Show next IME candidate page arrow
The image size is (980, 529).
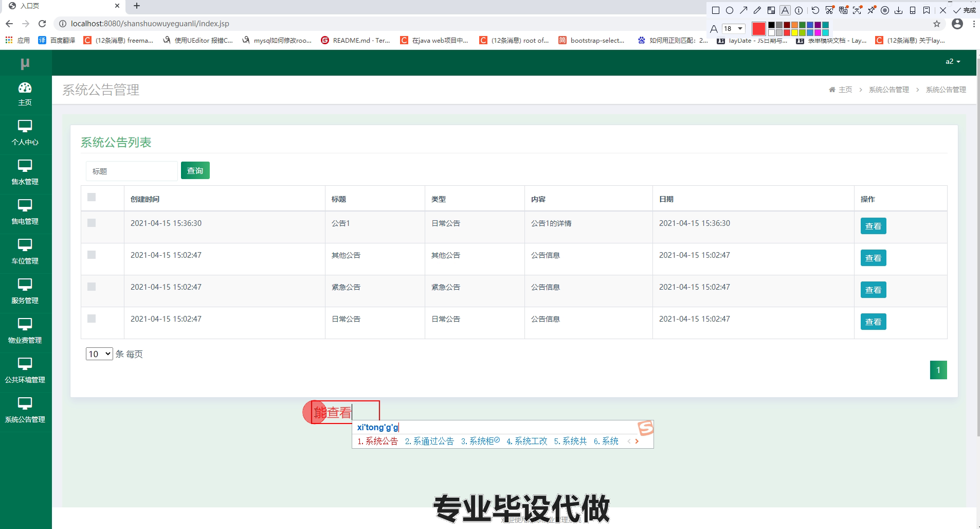point(637,441)
